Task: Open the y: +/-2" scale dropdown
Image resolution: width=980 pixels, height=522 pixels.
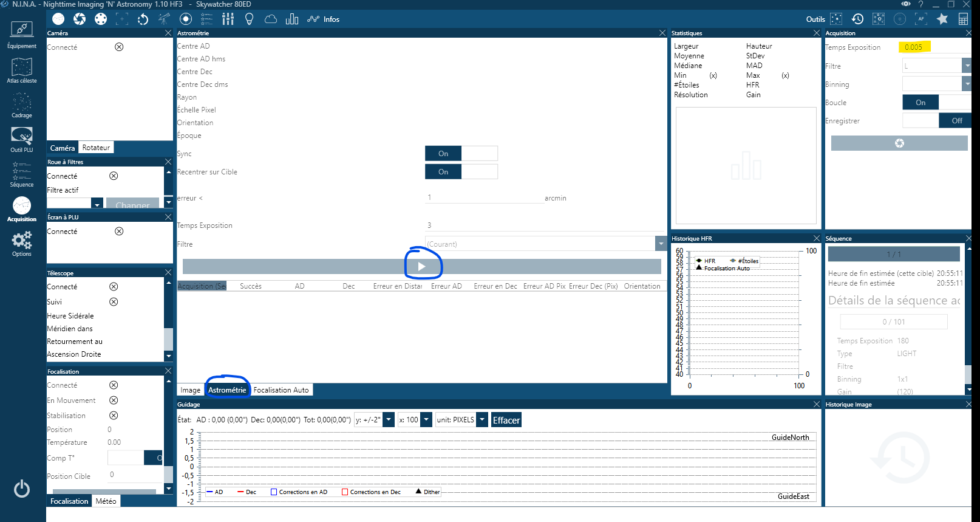Action: point(389,419)
